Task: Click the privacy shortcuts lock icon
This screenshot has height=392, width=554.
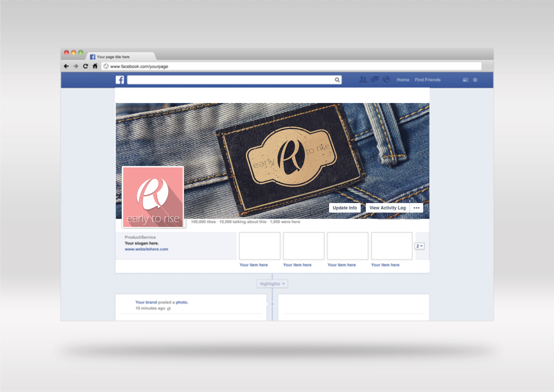Action: click(466, 80)
